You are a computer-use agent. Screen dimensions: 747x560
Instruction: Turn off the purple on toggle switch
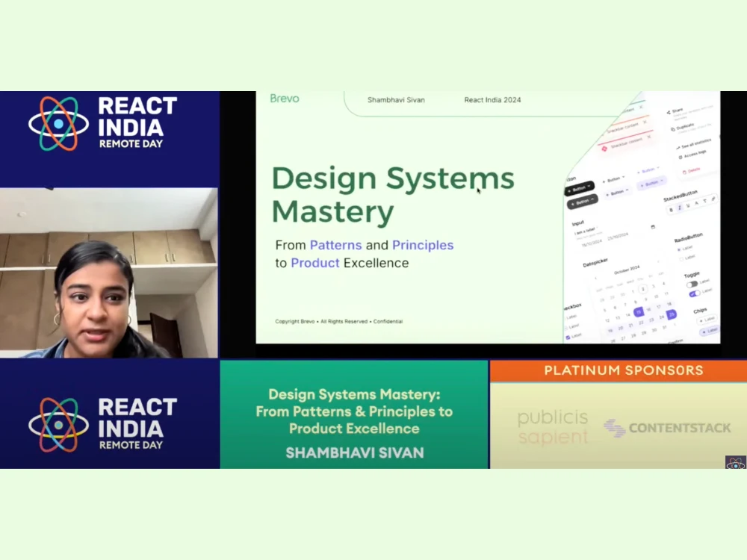click(x=695, y=293)
